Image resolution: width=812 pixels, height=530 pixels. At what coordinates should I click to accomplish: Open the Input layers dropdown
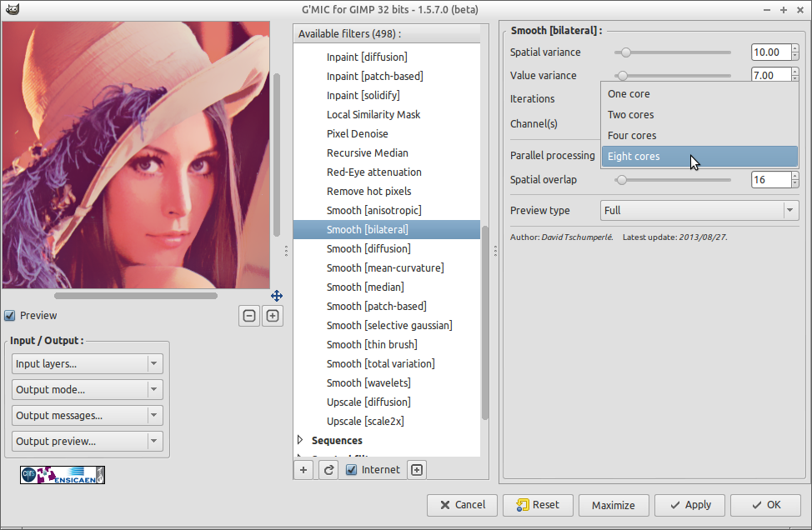(88, 364)
